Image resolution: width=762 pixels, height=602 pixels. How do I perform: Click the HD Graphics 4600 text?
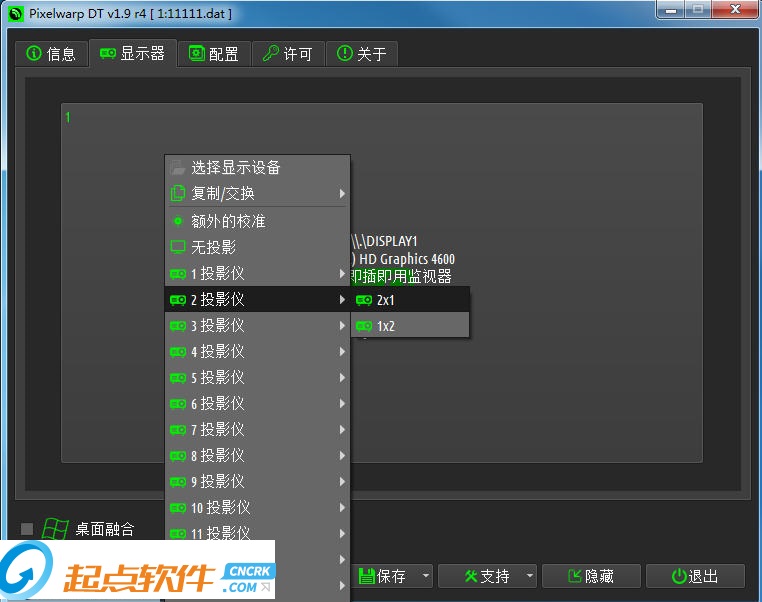407,259
